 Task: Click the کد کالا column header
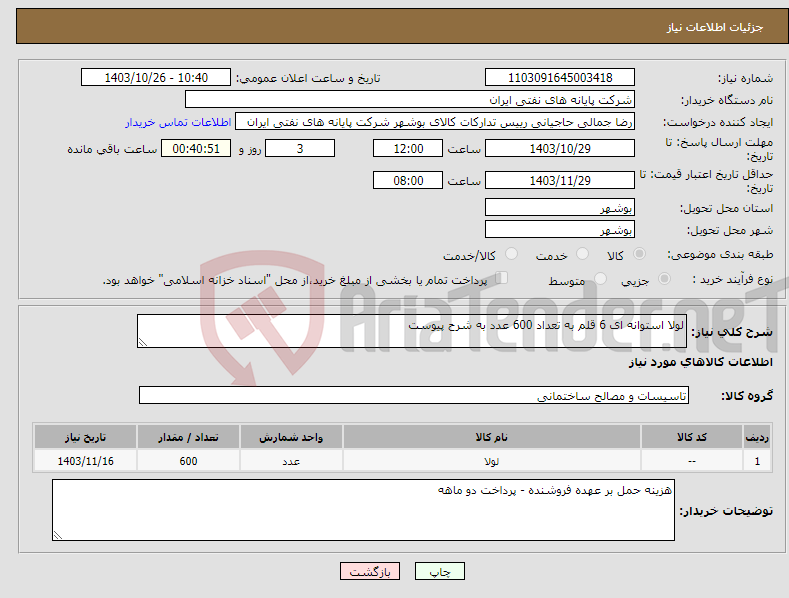[692, 437]
